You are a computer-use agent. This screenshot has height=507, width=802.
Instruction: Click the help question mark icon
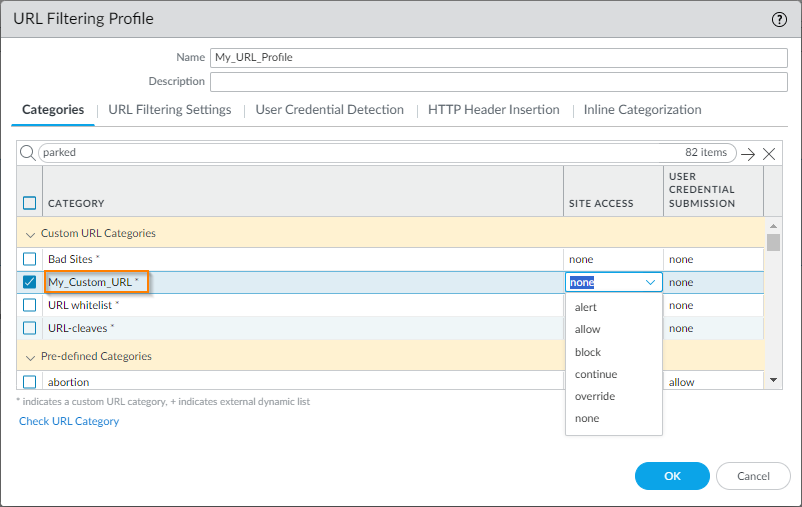coord(780,19)
